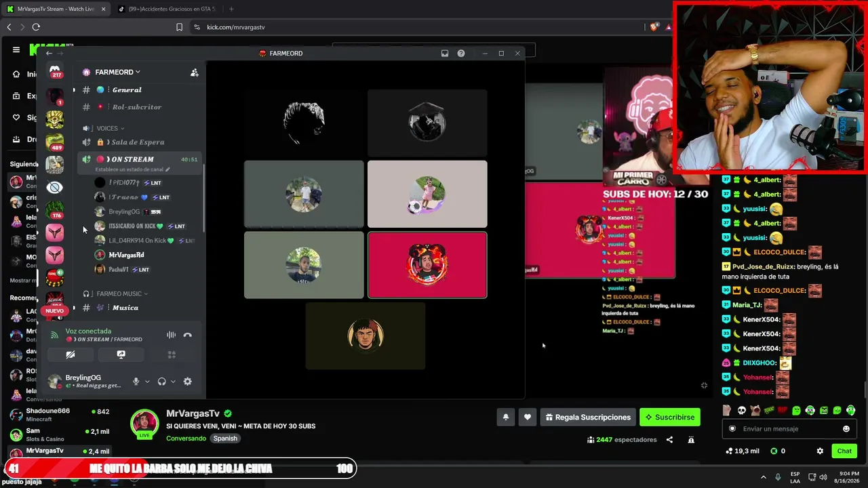Viewport: 868px width, 488px height.
Task: Share the MrVargasTv stream
Action: pos(669,440)
